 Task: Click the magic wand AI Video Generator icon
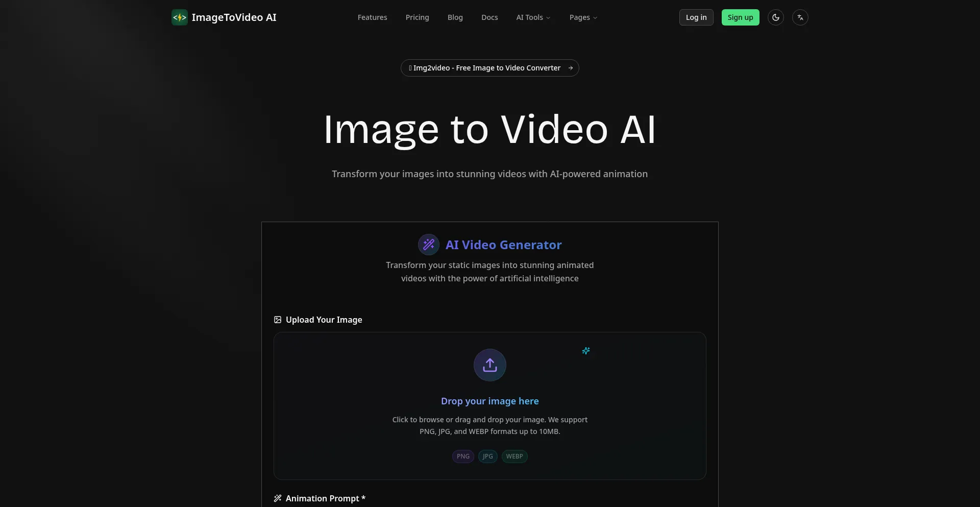coord(428,245)
